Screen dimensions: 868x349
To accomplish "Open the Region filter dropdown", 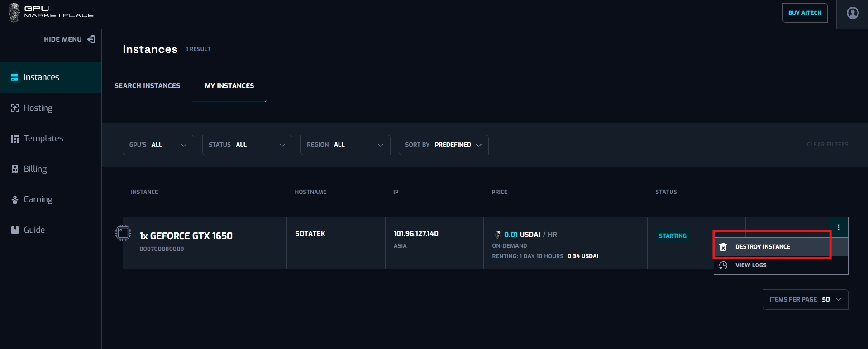I will click(x=345, y=145).
